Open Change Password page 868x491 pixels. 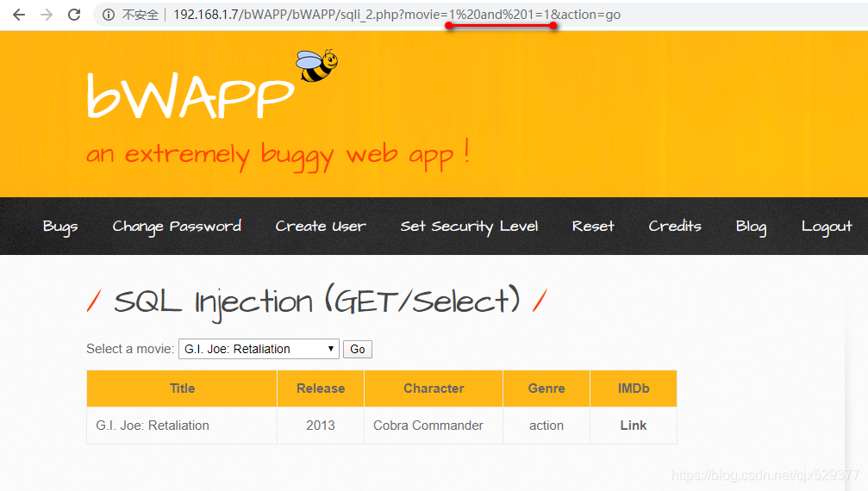[x=177, y=227]
